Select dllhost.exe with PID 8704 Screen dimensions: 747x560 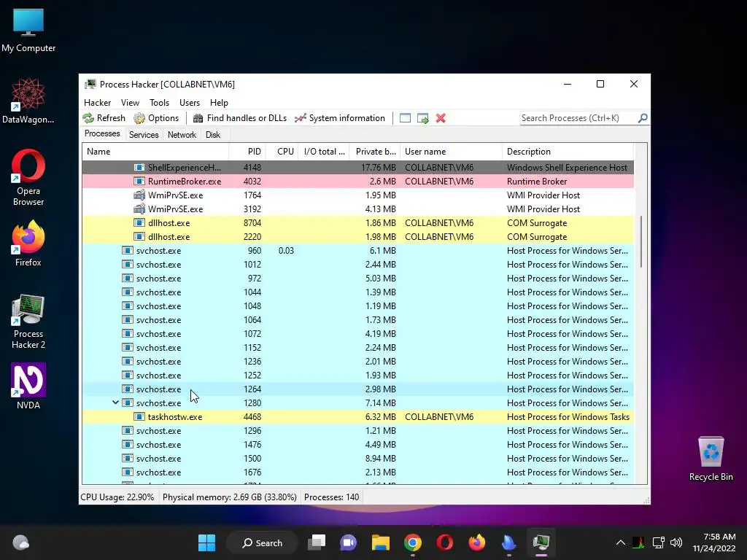(x=357, y=223)
